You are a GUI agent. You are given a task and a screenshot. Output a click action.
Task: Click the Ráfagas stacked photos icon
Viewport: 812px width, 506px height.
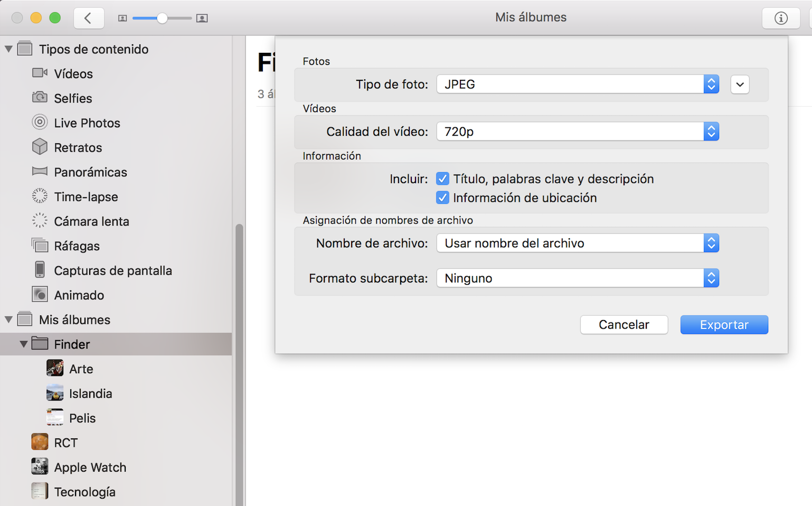click(40, 245)
